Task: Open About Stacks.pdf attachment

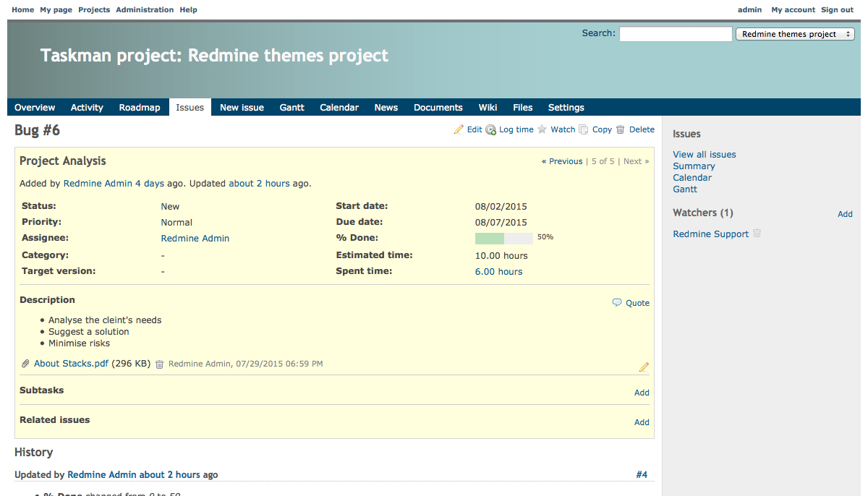Action: [x=71, y=364]
